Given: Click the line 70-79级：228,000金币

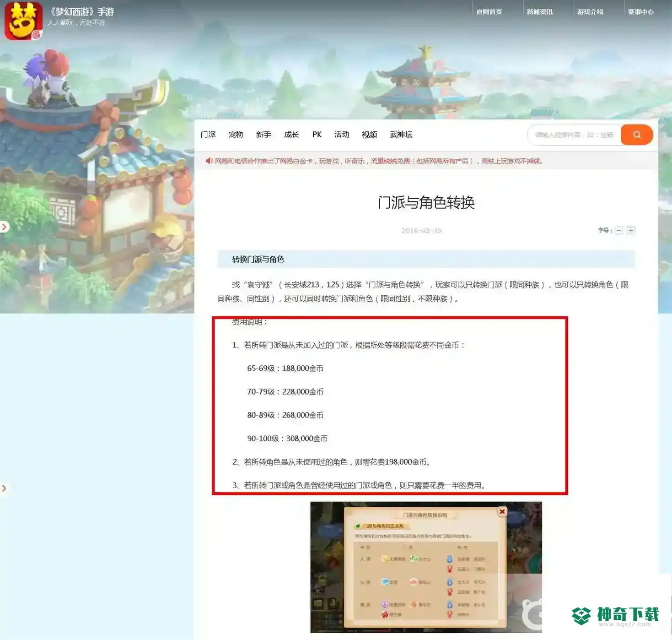Looking at the screenshot, I should click(285, 392).
